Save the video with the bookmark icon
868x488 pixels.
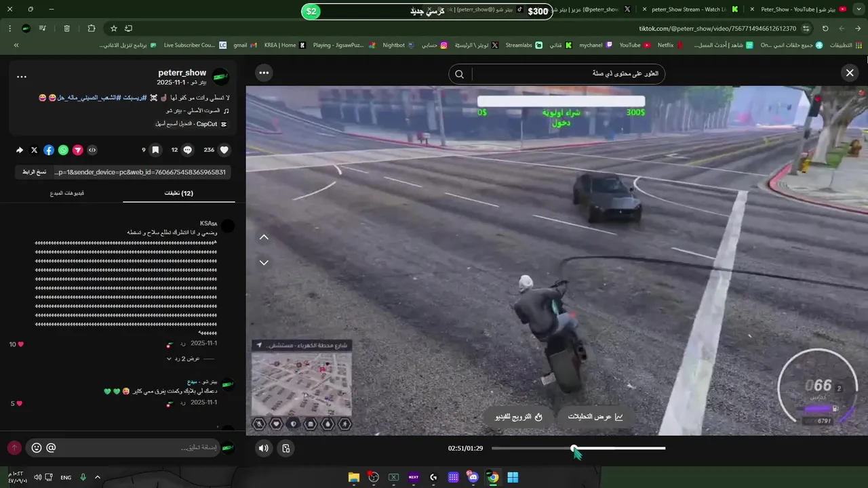pos(155,150)
